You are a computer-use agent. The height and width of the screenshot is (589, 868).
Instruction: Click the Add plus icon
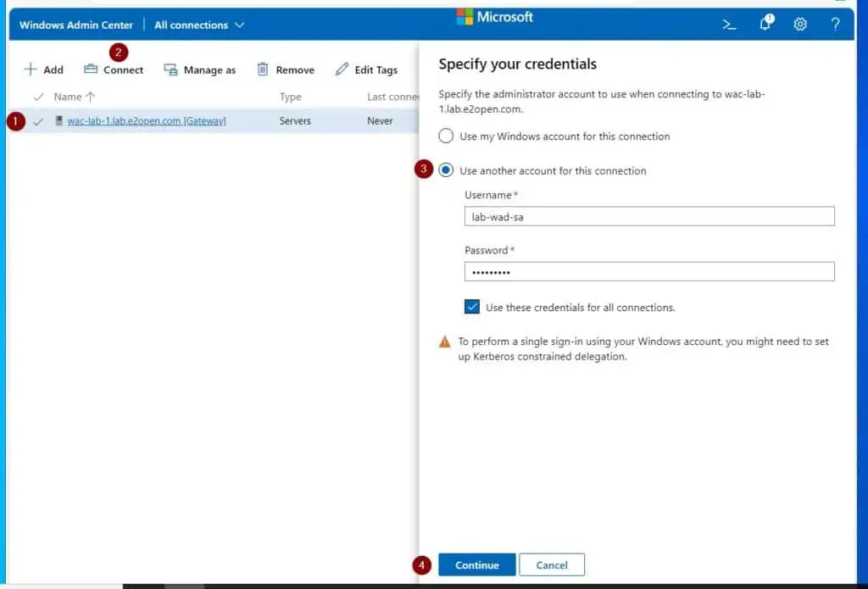[x=31, y=69]
